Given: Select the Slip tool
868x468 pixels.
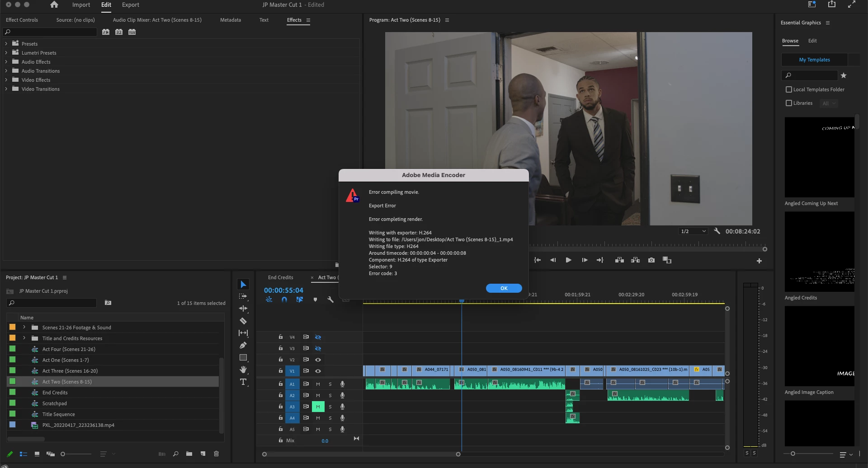Looking at the screenshot, I should pyautogui.click(x=243, y=333).
